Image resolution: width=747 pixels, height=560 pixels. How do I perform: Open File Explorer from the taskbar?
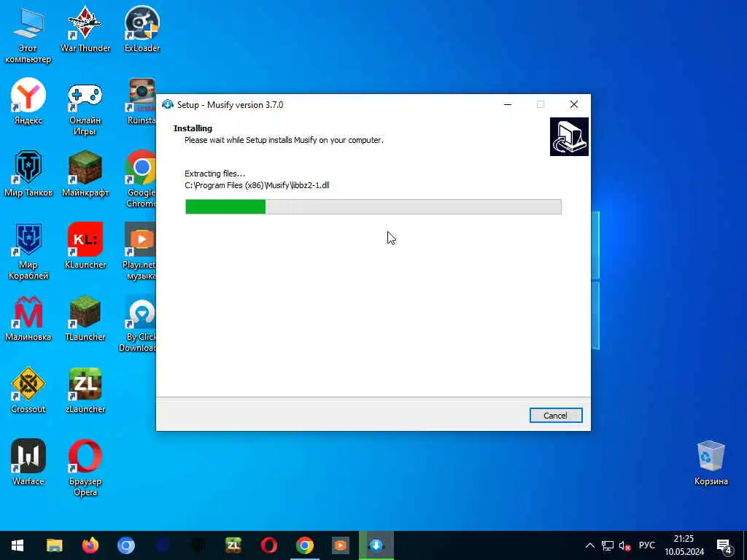click(x=54, y=545)
